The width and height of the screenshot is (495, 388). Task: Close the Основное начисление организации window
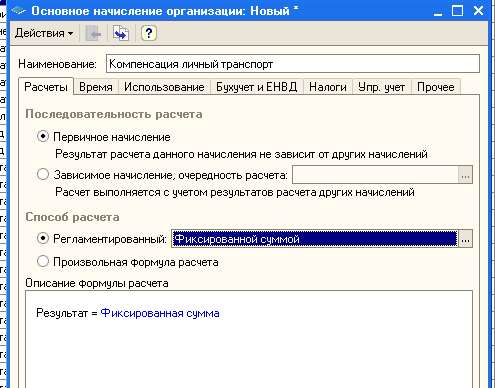point(478,11)
